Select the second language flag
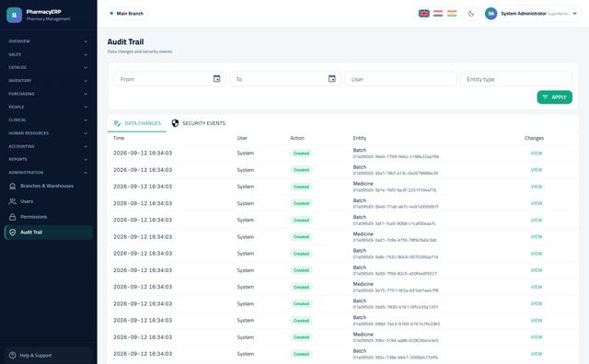 coord(438,14)
